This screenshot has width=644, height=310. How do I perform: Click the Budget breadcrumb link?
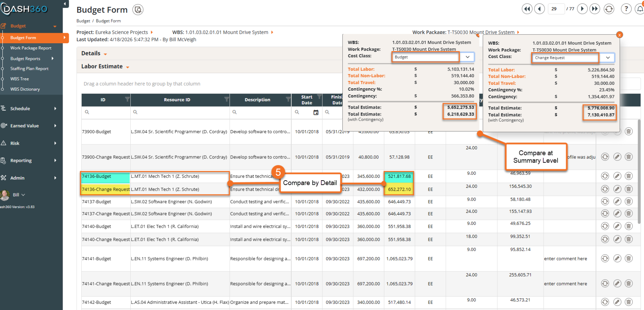[x=83, y=21]
